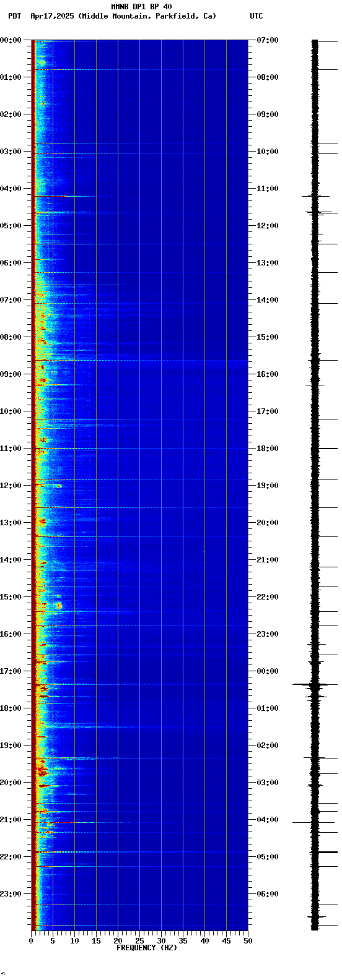
Task: Click the frequency axis tick label '25'
Action: click(x=139, y=941)
